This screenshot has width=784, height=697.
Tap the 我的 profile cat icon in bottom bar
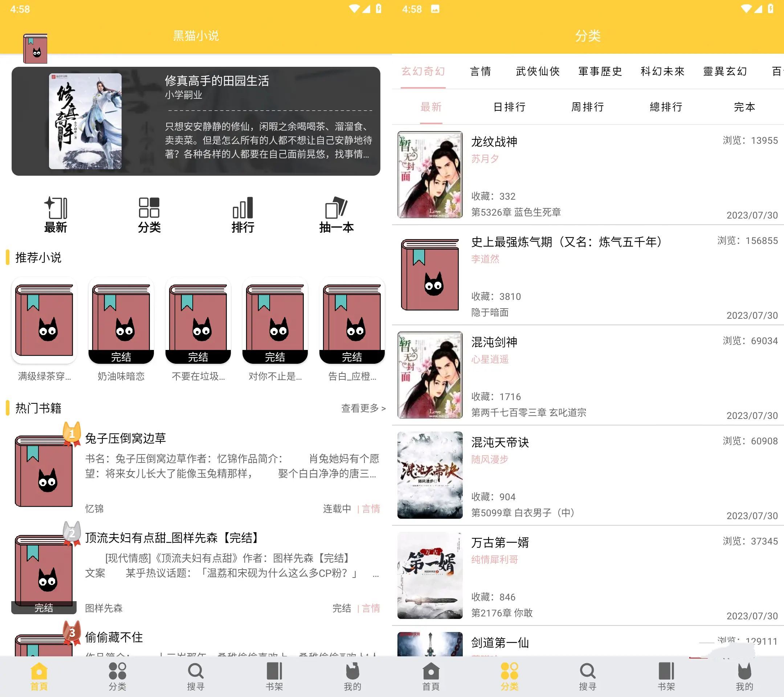pos(352,673)
